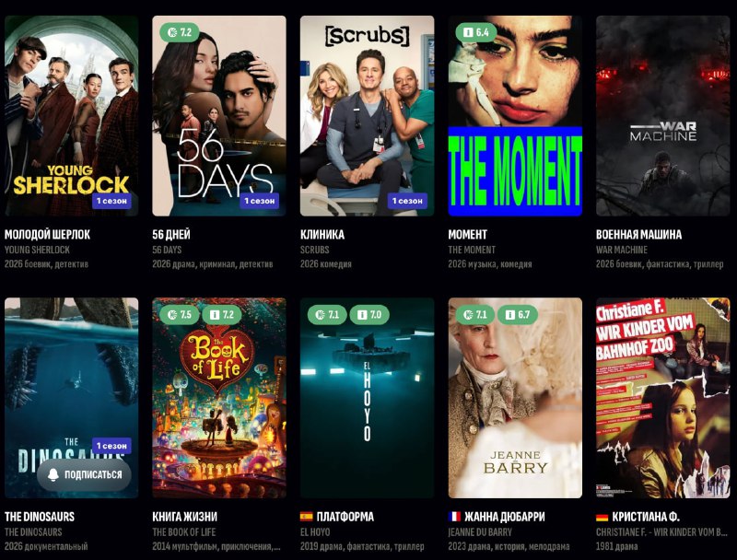Open the Военная машина title link
The width and height of the screenshot is (737, 560).
click(x=638, y=235)
